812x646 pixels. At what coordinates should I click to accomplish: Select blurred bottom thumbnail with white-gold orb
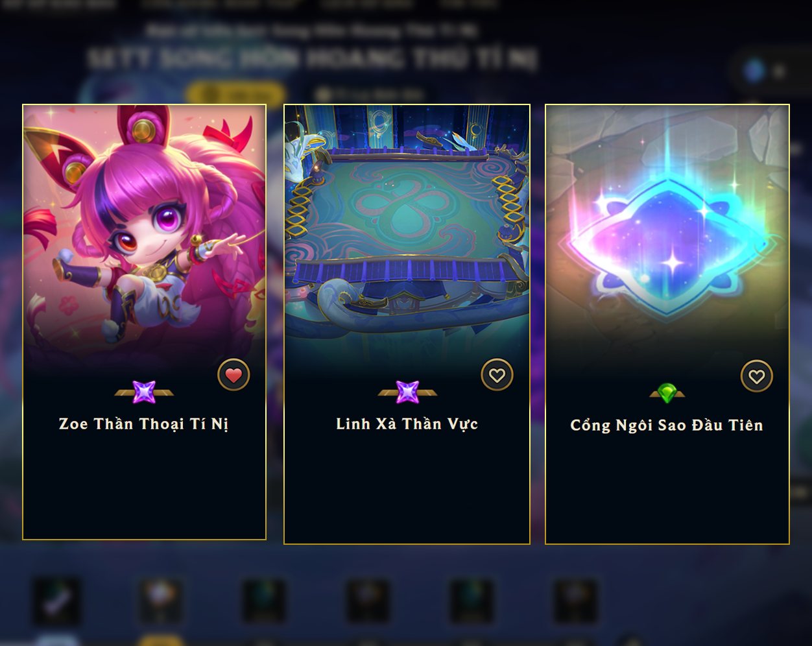click(x=161, y=601)
